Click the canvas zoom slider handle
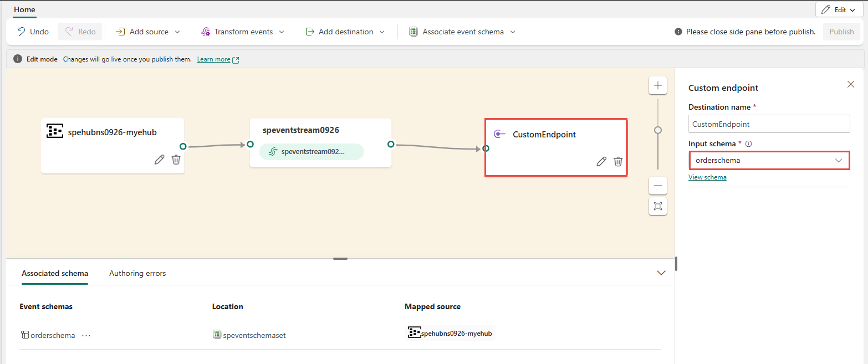Screen dimensions: 868x364 [x=658, y=130]
